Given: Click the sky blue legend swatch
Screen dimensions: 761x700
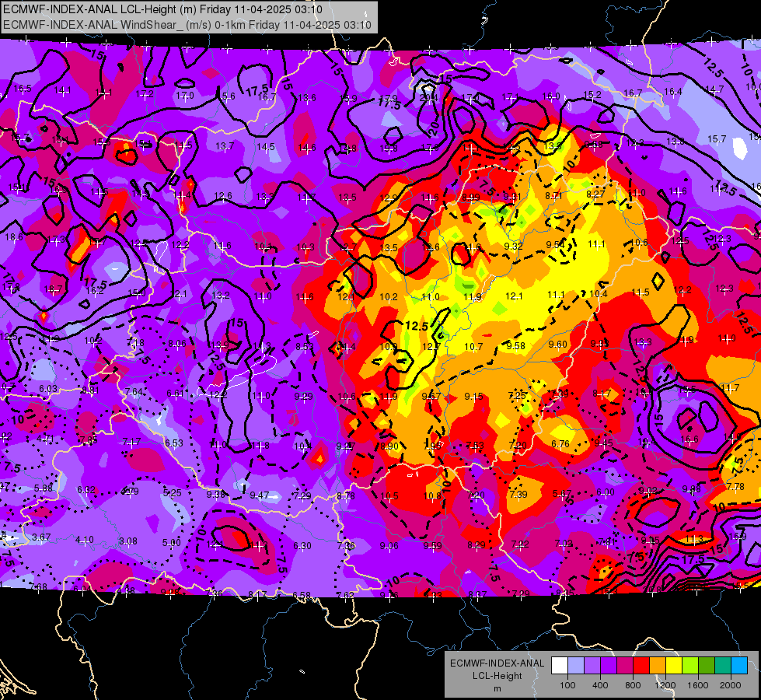Looking at the screenshot, I should (x=740, y=666).
